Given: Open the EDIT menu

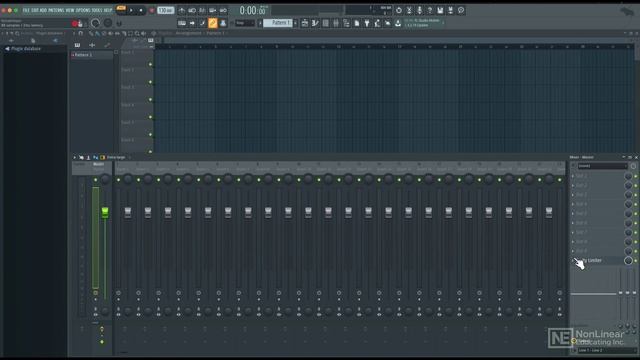Looking at the screenshot, I should [x=35, y=10].
